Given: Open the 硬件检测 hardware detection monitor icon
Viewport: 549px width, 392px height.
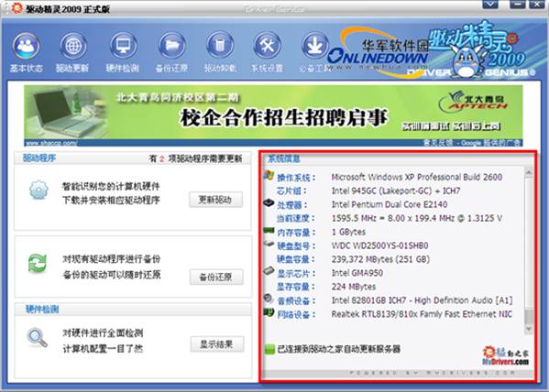Looking at the screenshot, I should tap(123, 46).
